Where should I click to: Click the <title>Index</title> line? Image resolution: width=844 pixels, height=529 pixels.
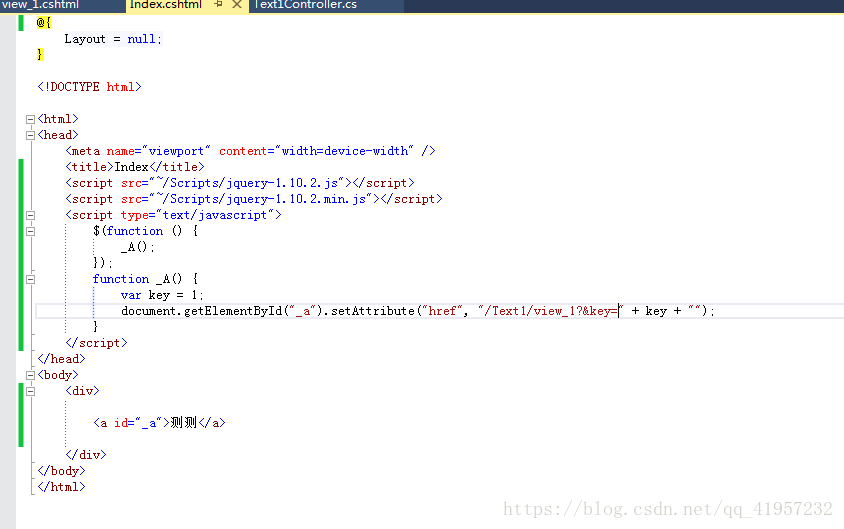135,167
